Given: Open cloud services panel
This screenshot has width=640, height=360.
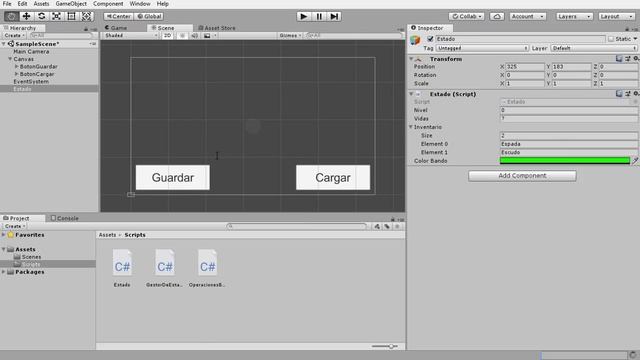Looking at the screenshot, I should [497, 16].
